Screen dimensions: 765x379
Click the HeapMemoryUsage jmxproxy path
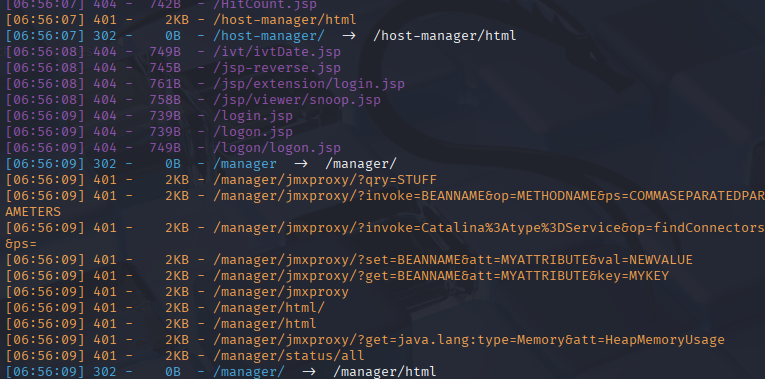[468, 340]
